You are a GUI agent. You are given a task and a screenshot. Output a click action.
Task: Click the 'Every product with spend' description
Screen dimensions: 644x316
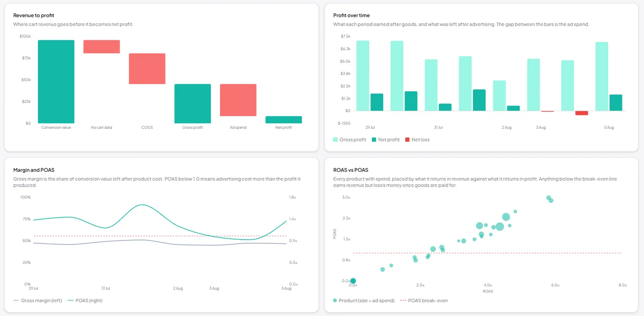475,181
